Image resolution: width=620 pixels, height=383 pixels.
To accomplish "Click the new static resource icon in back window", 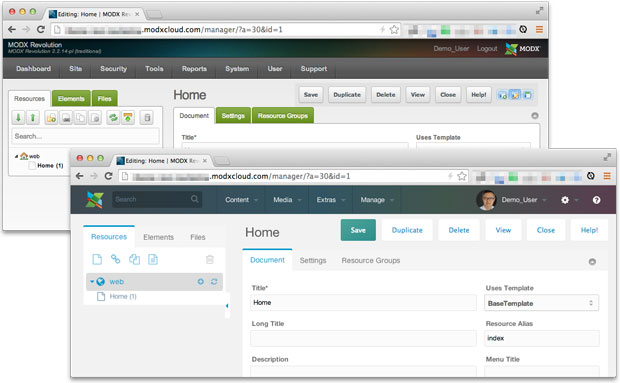I will coord(95,117).
